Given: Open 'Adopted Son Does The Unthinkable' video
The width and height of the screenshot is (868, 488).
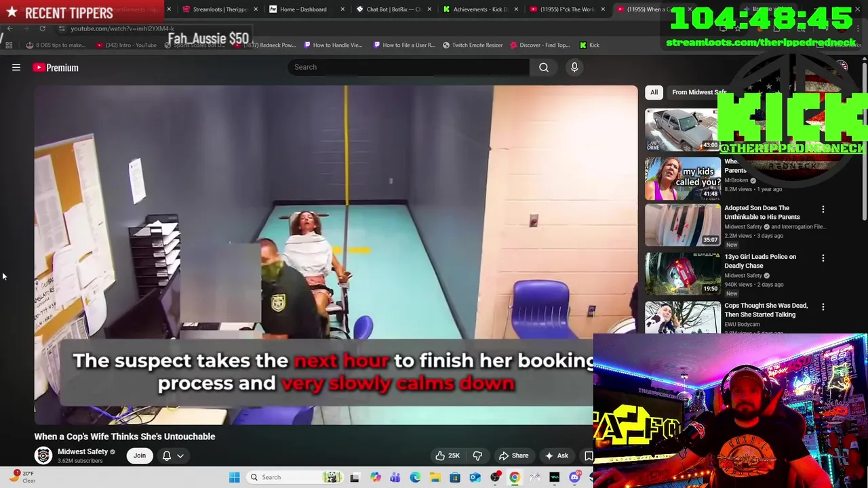Looking at the screenshot, I should tap(762, 212).
